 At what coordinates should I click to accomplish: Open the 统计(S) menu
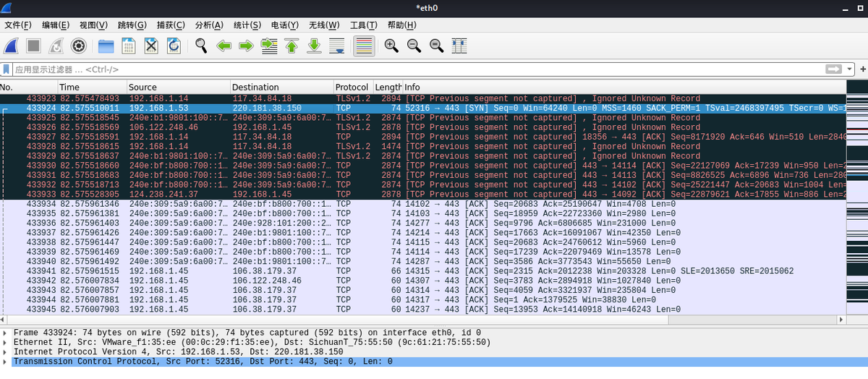247,25
